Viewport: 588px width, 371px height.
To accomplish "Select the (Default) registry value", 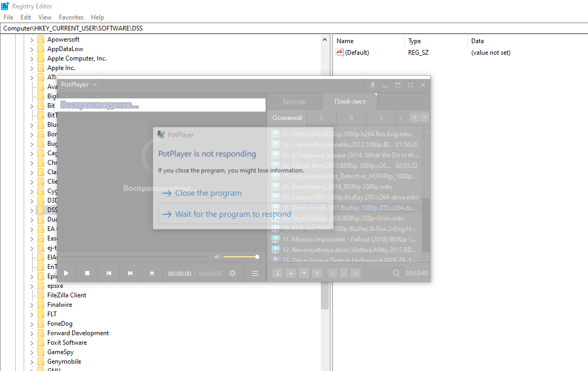I will (x=357, y=53).
